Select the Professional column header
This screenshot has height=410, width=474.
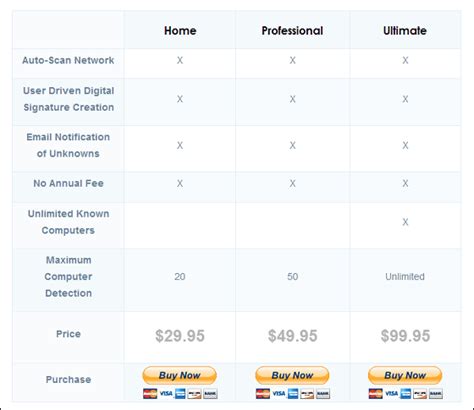click(x=292, y=31)
